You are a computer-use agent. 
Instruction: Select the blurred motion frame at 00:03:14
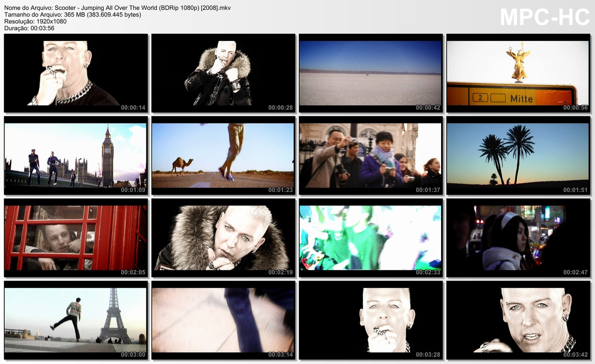point(223,321)
